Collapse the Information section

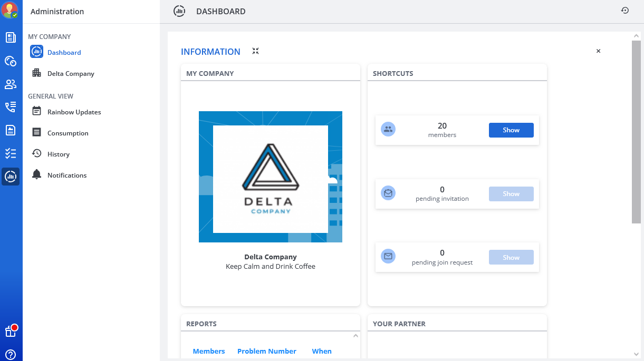pos(255,51)
